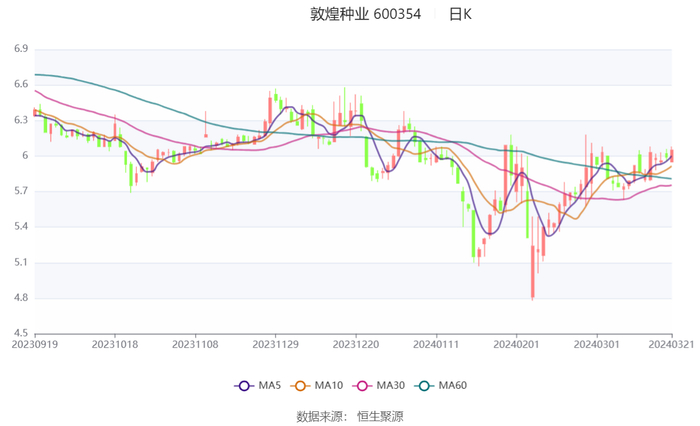Click the chart title 敦煌种业 600354
Image resolution: width=700 pixels, height=426 pixels.
coord(365,15)
